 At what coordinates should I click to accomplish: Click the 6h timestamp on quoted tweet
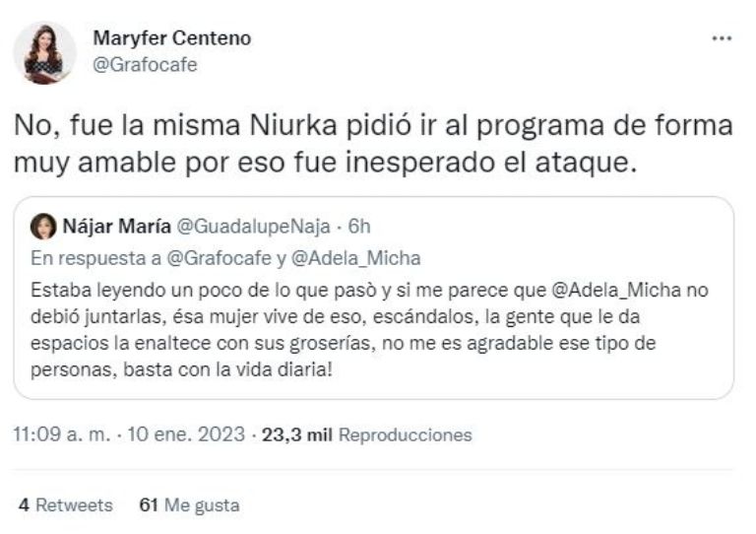click(358, 226)
